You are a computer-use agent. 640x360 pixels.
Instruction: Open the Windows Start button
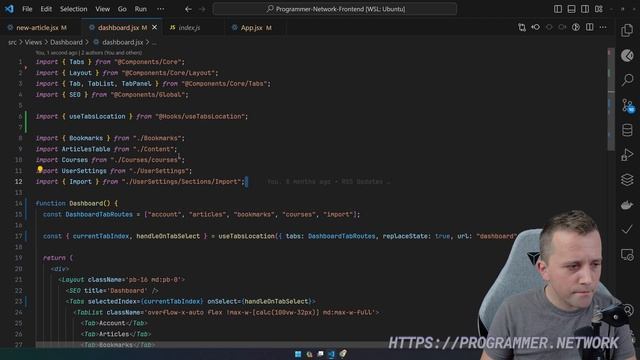tap(298, 354)
